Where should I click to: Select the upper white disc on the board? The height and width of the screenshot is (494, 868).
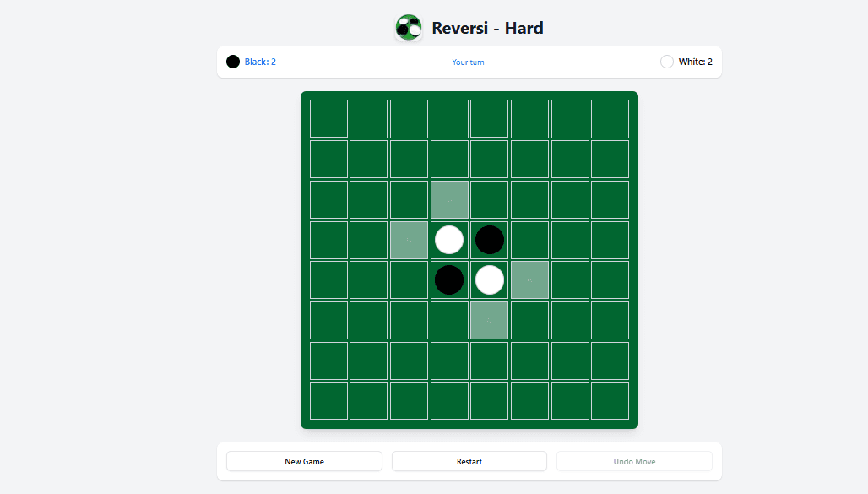449,240
